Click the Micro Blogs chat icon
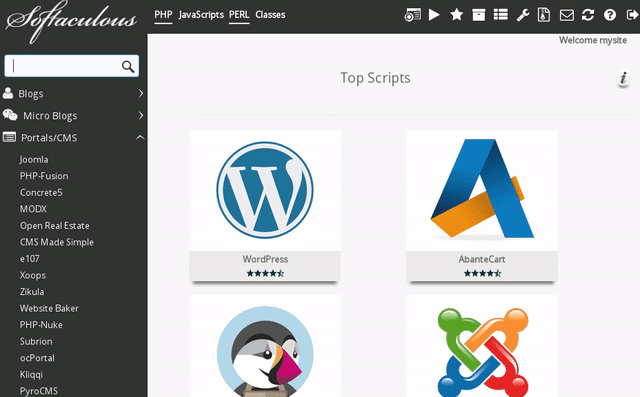The height and width of the screenshot is (397, 640). click(x=10, y=115)
